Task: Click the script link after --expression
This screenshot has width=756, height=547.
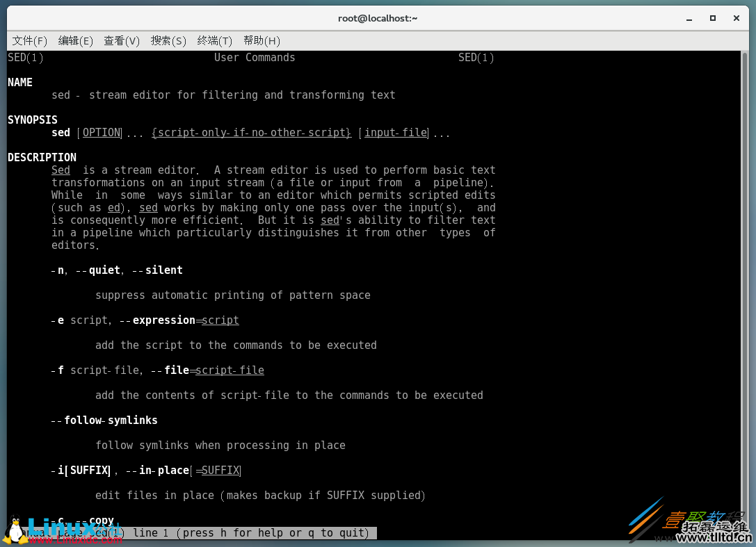Action: [x=220, y=320]
